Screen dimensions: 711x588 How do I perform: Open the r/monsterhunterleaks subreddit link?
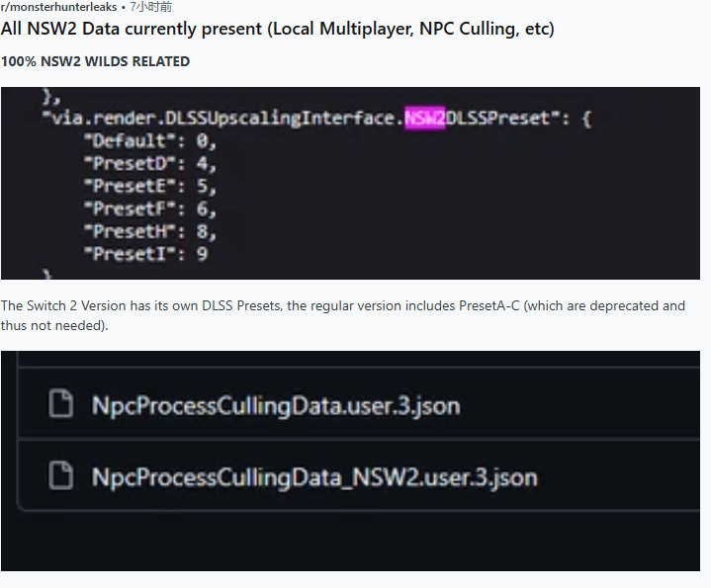point(57,7)
